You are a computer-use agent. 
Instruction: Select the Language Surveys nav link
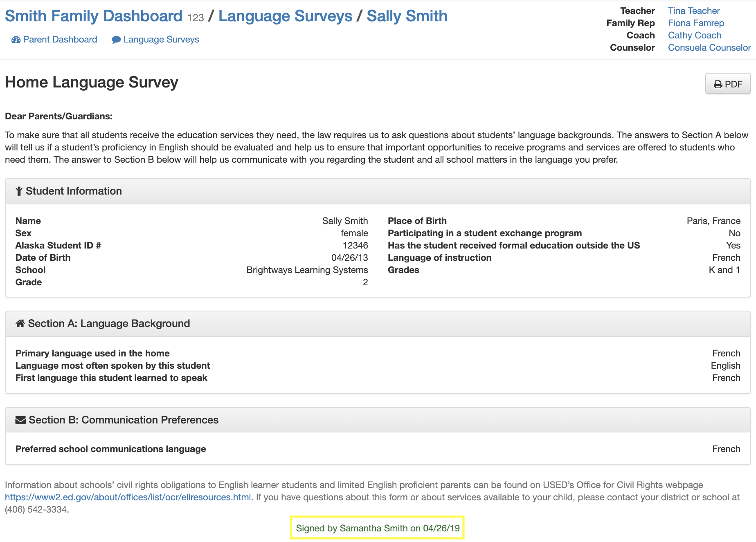click(161, 40)
